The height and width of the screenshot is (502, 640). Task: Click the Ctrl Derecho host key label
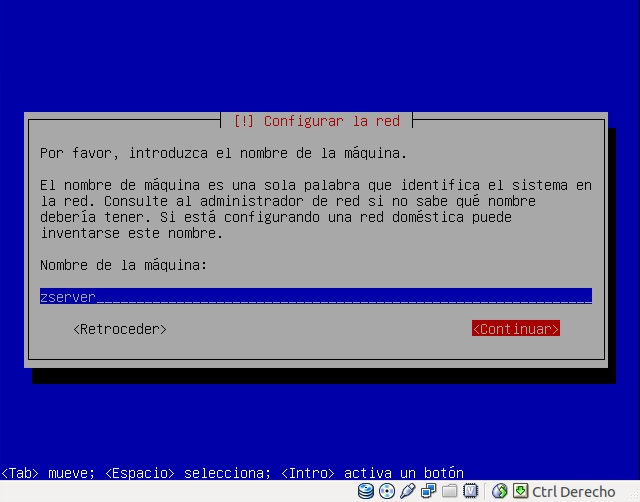click(x=573, y=492)
